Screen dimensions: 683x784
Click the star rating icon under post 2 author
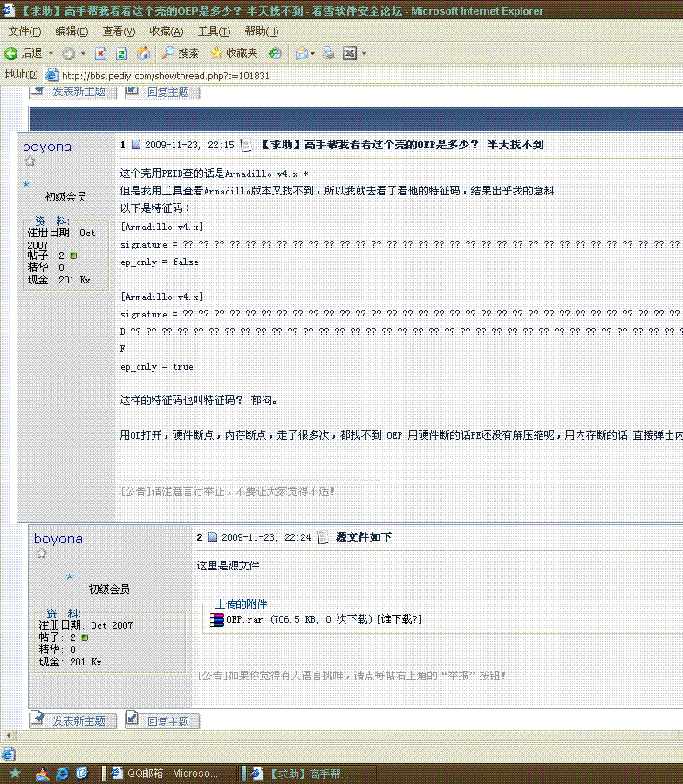(x=42, y=554)
